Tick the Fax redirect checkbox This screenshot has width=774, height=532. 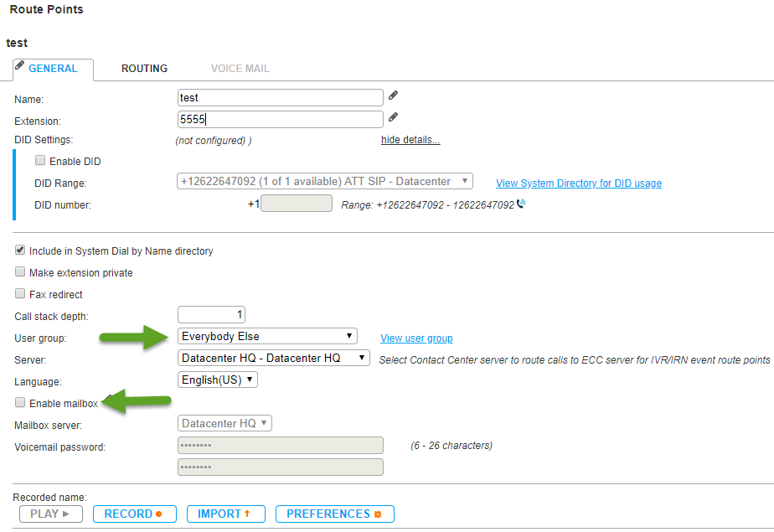click(20, 293)
